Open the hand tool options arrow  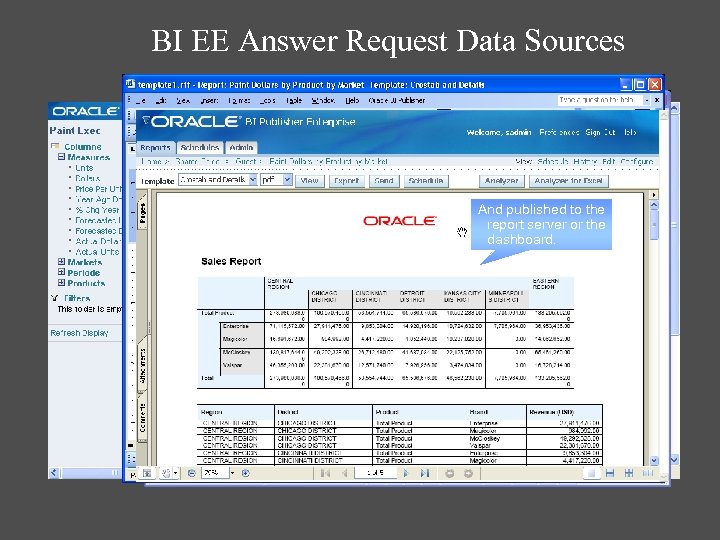point(175,473)
